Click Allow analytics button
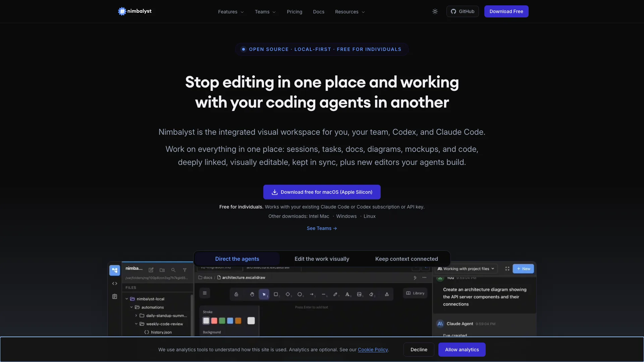The height and width of the screenshot is (362, 644). (462, 350)
